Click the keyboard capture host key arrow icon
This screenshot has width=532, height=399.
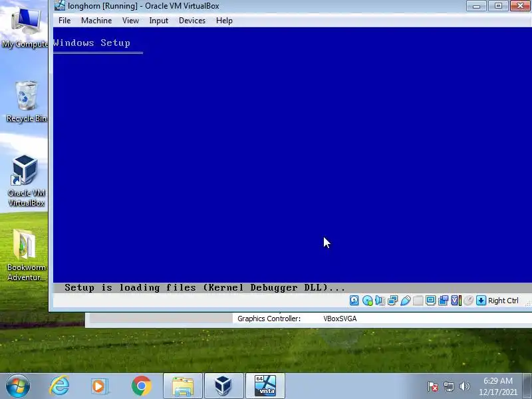click(x=481, y=301)
